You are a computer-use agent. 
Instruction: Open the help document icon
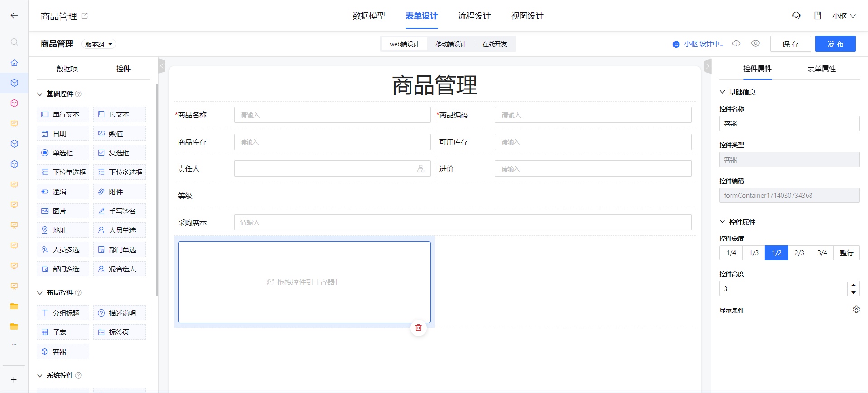(817, 16)
